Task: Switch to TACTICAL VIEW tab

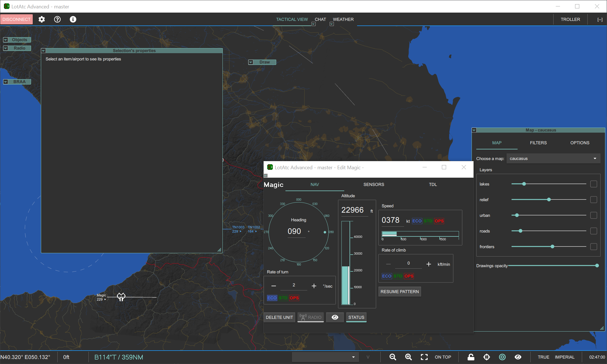Action: [292, 19]
